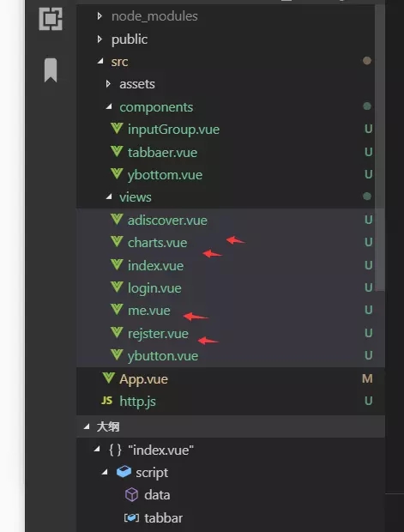Click the Vue icon beside App.vue

109,378
